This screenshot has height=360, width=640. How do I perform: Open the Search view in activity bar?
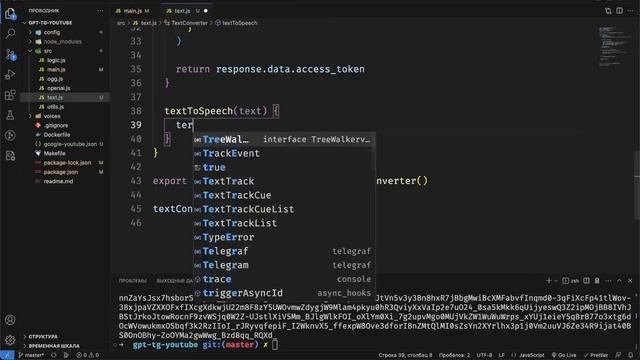10,33
